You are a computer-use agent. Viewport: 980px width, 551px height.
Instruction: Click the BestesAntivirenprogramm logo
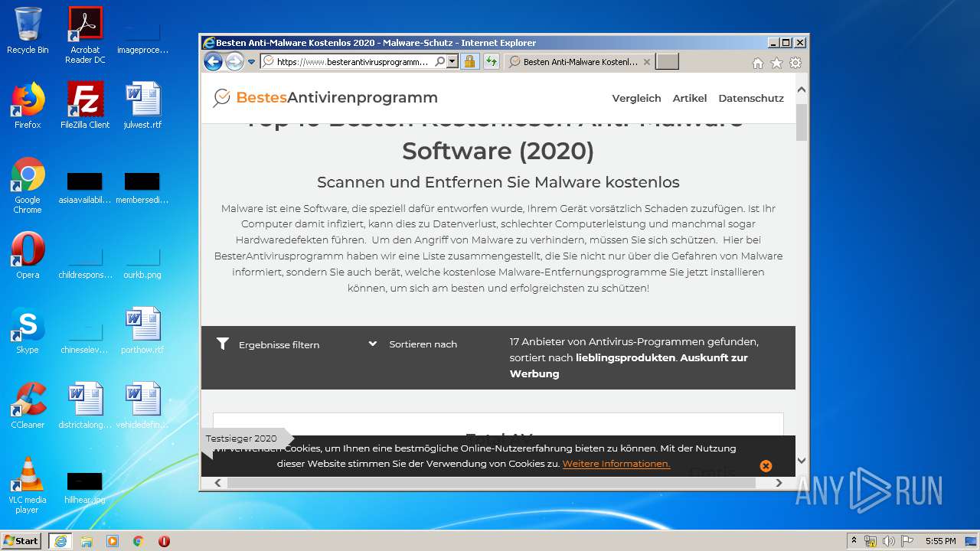point(325,97)
